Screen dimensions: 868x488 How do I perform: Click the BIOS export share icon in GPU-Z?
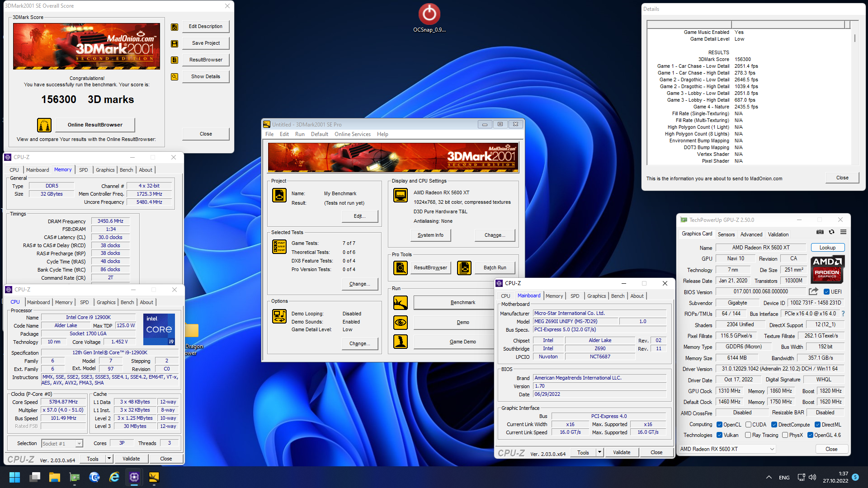[813, 291]
